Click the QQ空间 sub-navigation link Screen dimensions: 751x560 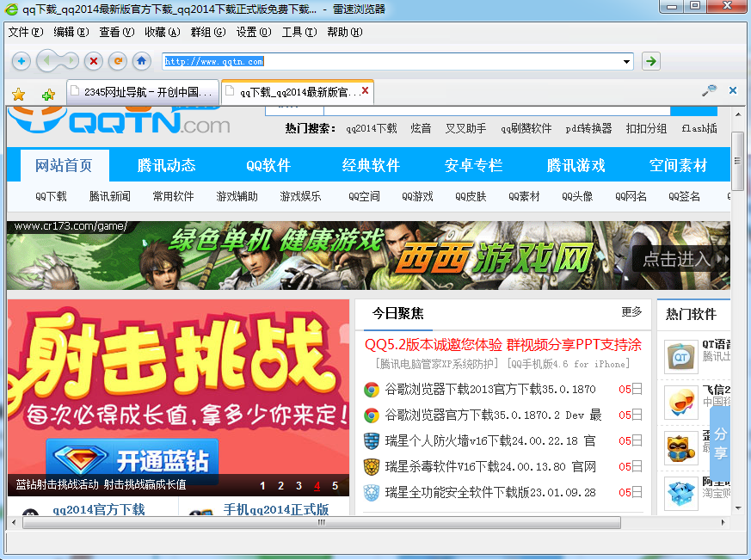click(x=364, y=196)
